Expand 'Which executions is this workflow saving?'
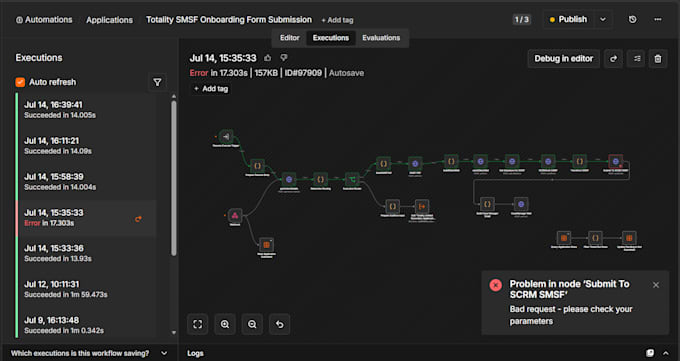 coord(89,353)
